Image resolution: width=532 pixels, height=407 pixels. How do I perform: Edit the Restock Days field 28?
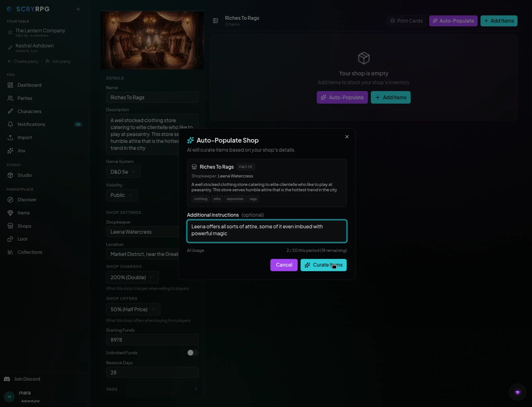coord(152,372)
